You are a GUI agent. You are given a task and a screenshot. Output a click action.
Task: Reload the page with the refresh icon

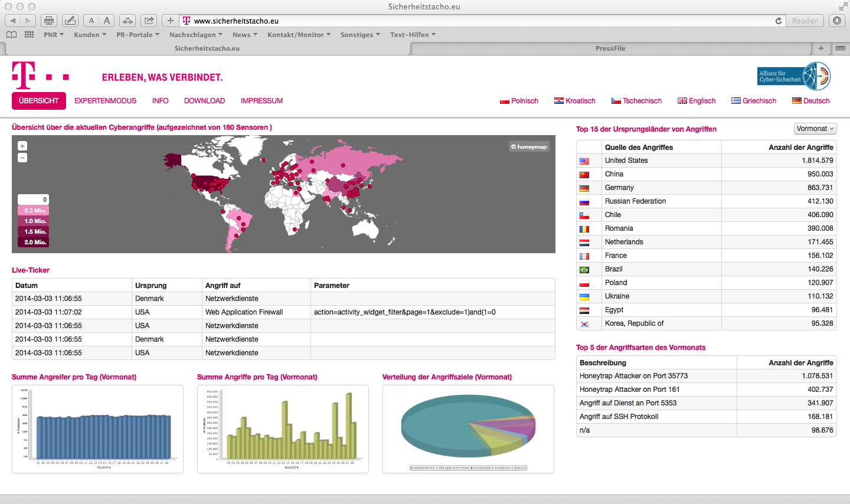779,21
